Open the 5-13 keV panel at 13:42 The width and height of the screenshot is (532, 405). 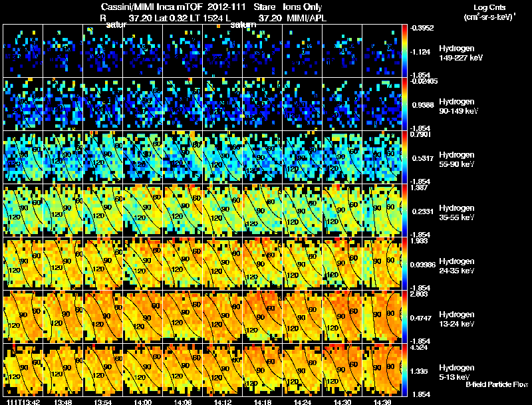pyautogui.click(x=23, y=370)
